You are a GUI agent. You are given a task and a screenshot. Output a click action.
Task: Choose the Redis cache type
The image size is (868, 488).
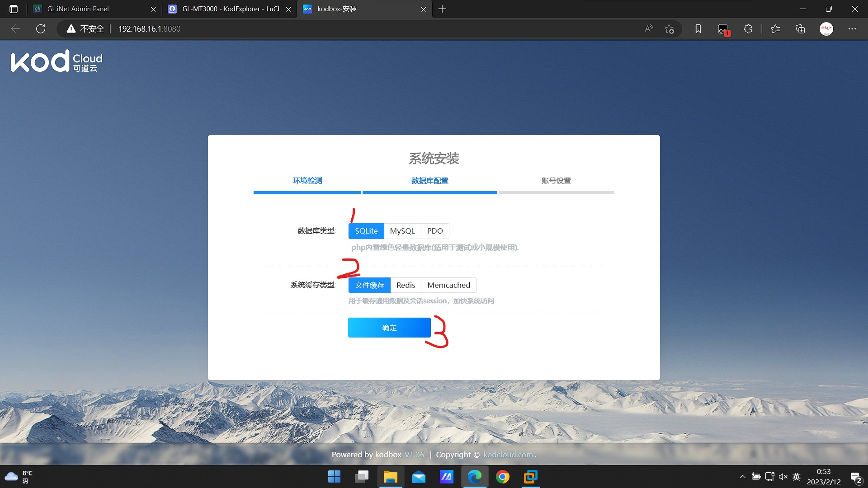tap(406, 285)
